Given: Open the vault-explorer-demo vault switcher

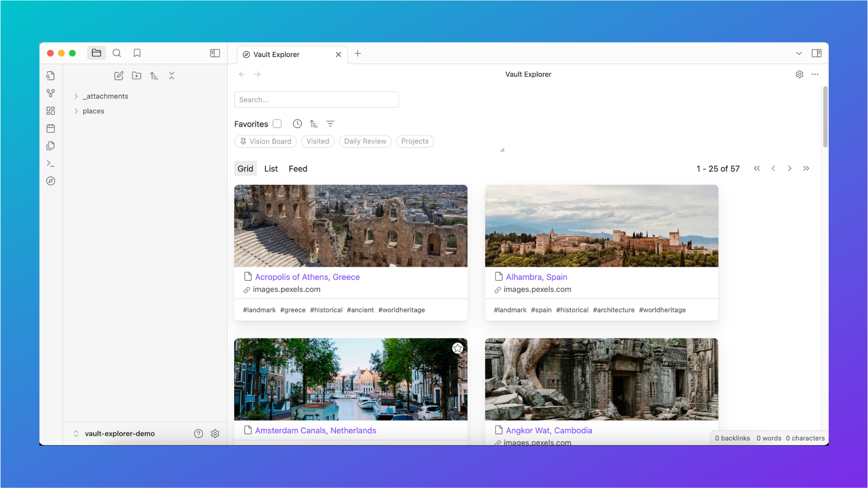Looking at the screenshot, I should (119, 434).
